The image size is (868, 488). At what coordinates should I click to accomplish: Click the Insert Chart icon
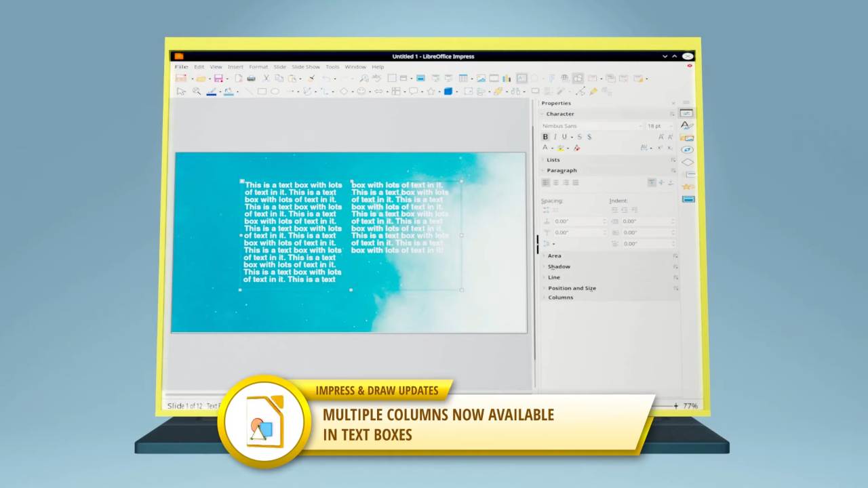point(507,78)
